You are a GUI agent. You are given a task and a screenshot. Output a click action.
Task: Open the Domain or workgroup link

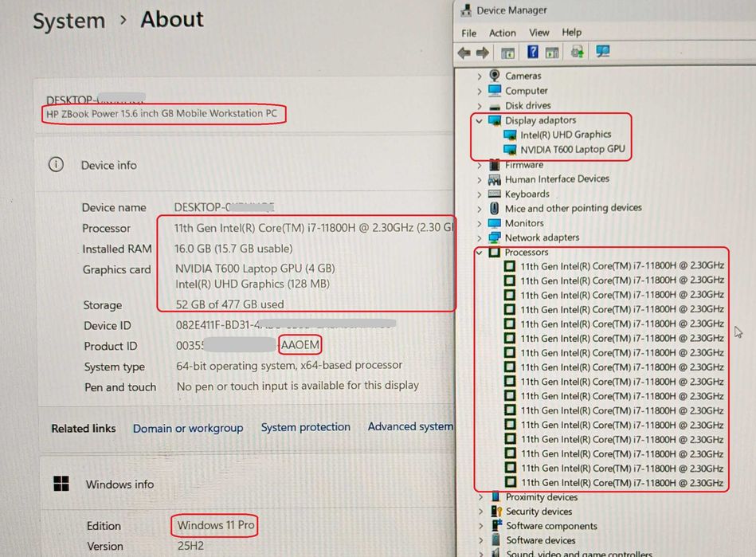[x=188, y=428]
